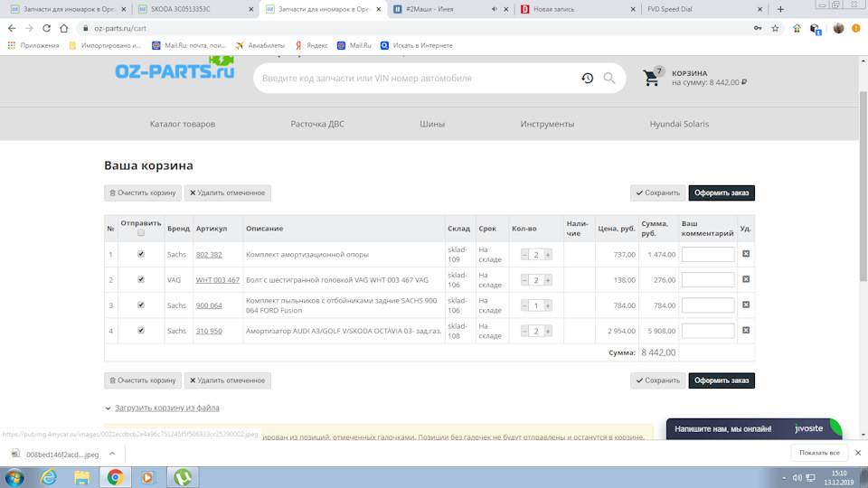The height and width of the screenshot is (488, 868).
Task: Uncheck the Sachs 310 950 row checkbox
Action: [x=141, y=331]
